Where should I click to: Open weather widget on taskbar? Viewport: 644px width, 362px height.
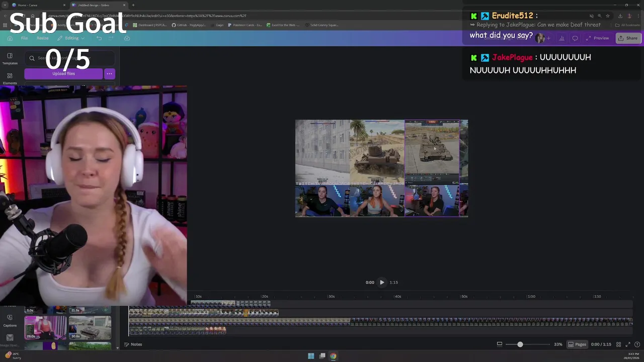click(x=13, y=355)
